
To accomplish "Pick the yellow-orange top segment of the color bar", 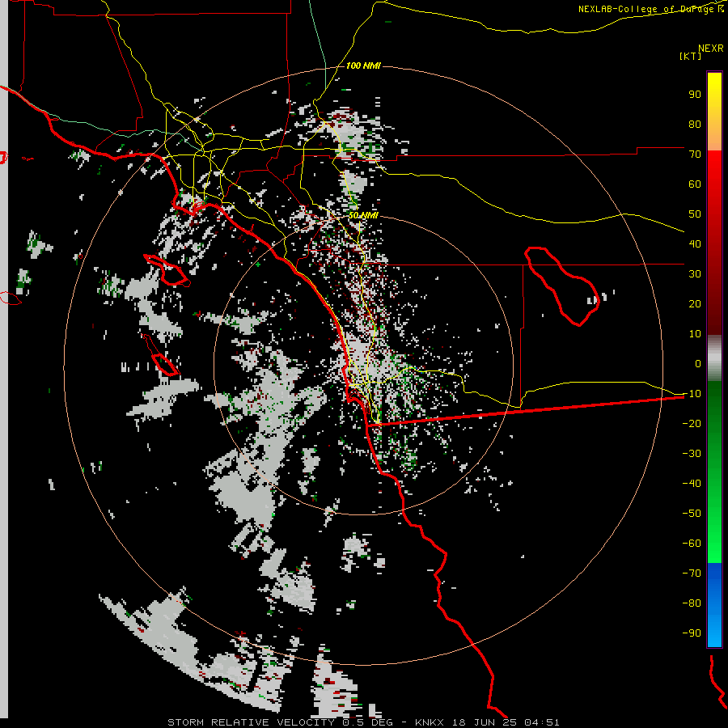I will tap(714, 112).
